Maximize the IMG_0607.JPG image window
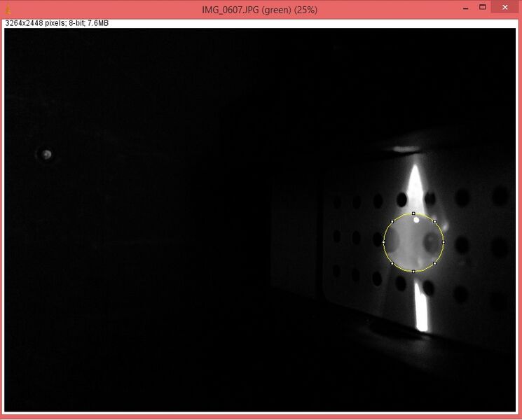The image size is (522, 420). pyautogui.click(x=483, y=7)
